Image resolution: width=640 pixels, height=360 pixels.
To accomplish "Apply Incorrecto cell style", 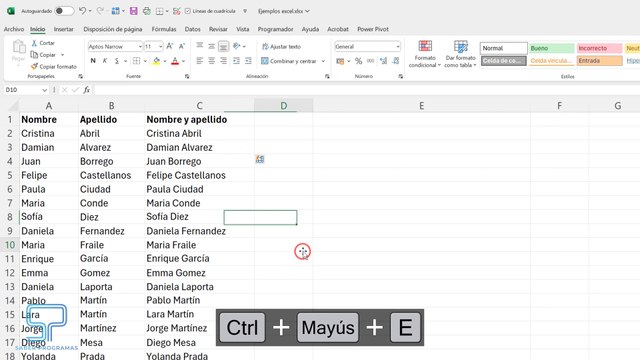I will tap(599, 48).
